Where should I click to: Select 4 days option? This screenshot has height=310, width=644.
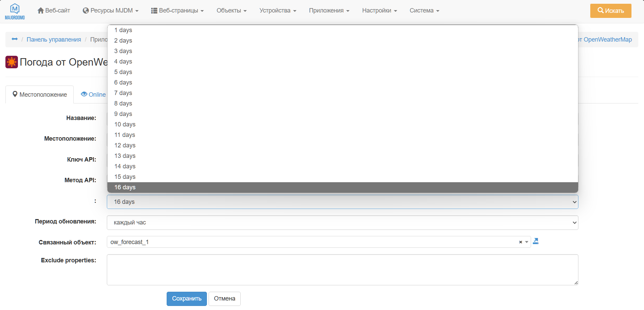tap(342, 62)
